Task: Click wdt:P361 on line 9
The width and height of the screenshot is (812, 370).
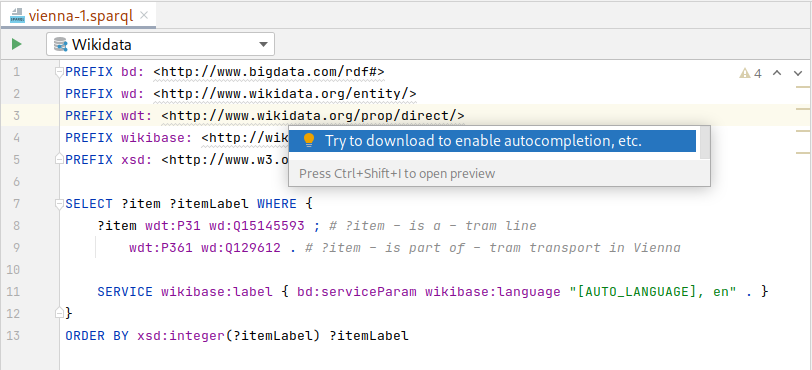Action: pos(161,248)
